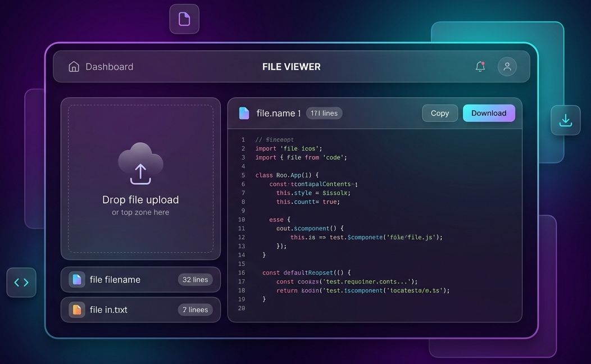The width and height of the screenshot is (591, 364).
Task: Click line number 1 in gutter
Action: tap(243, 140)
